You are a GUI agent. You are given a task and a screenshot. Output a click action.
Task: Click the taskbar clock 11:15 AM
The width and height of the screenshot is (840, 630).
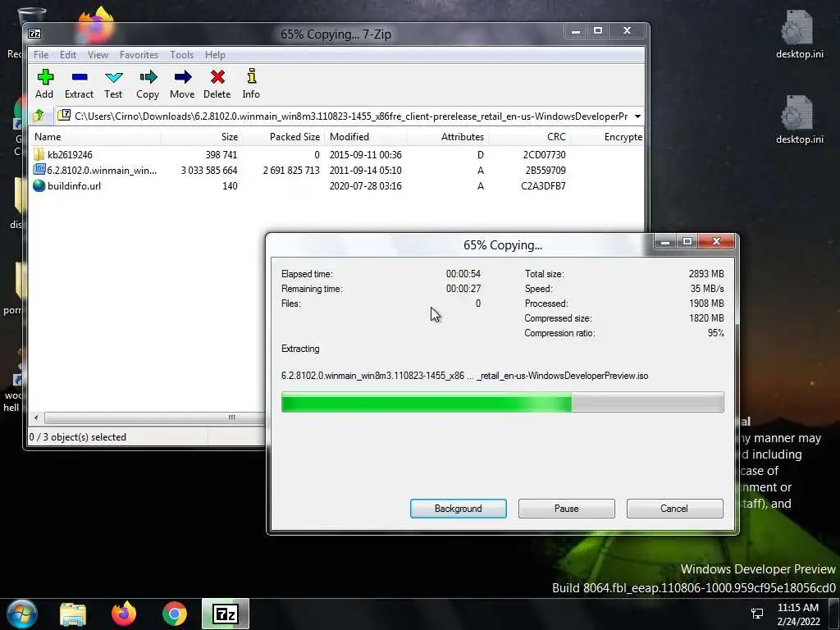797,608
